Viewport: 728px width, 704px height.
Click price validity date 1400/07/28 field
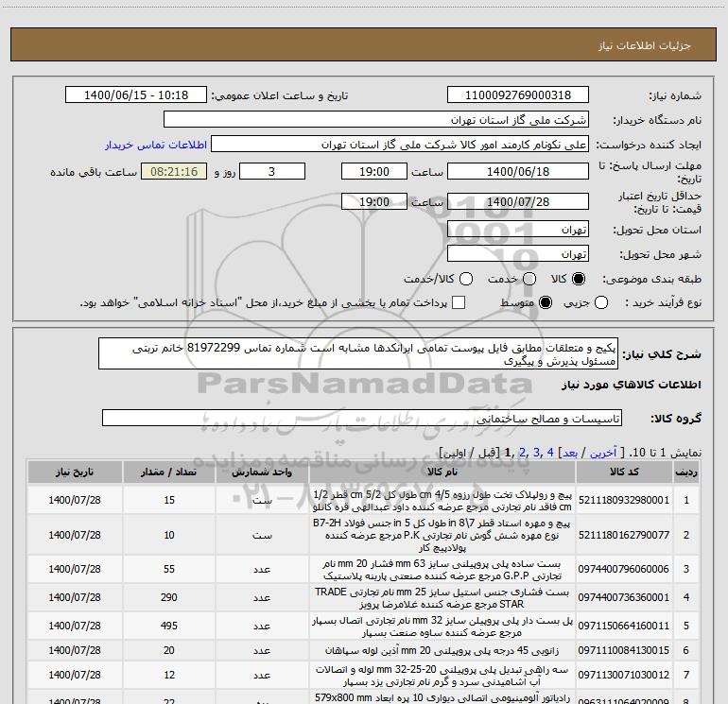(x=518, y=201)
